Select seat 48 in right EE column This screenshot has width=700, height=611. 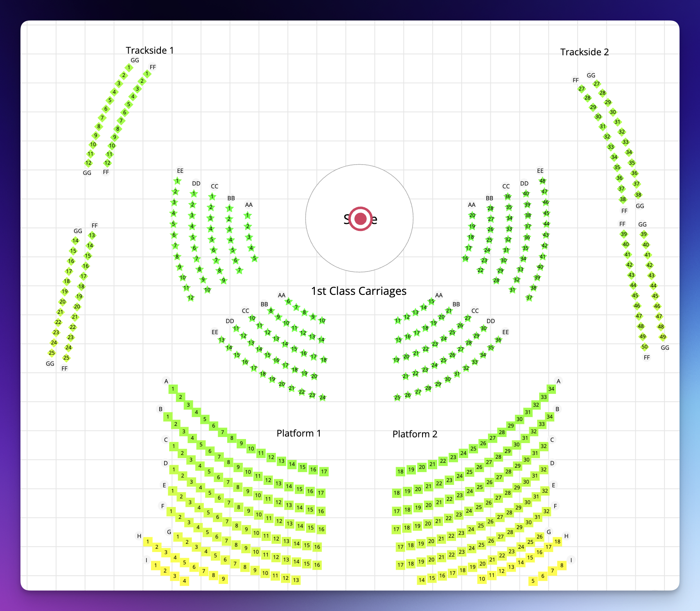(542, 180)
